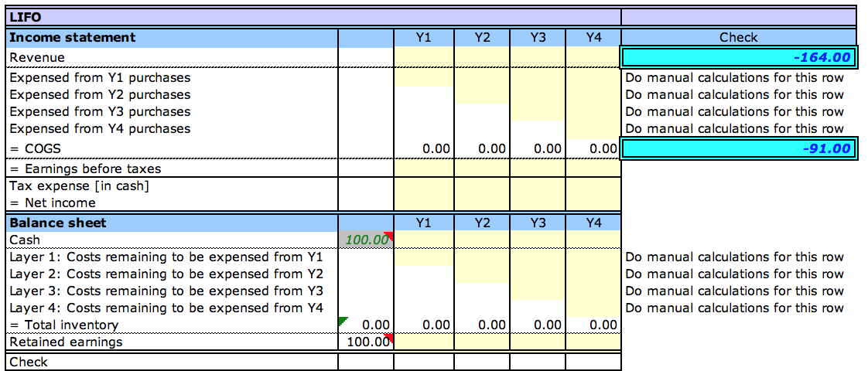Viewport: 868px width, 371px height.
Task: Click the Earnings before taxes Y2 cell
Action: 482,168
